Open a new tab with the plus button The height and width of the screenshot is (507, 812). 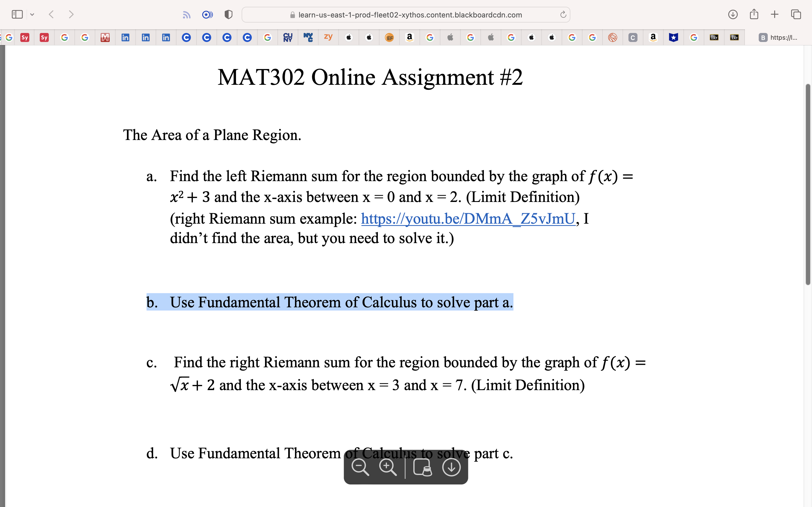[775, 14]
